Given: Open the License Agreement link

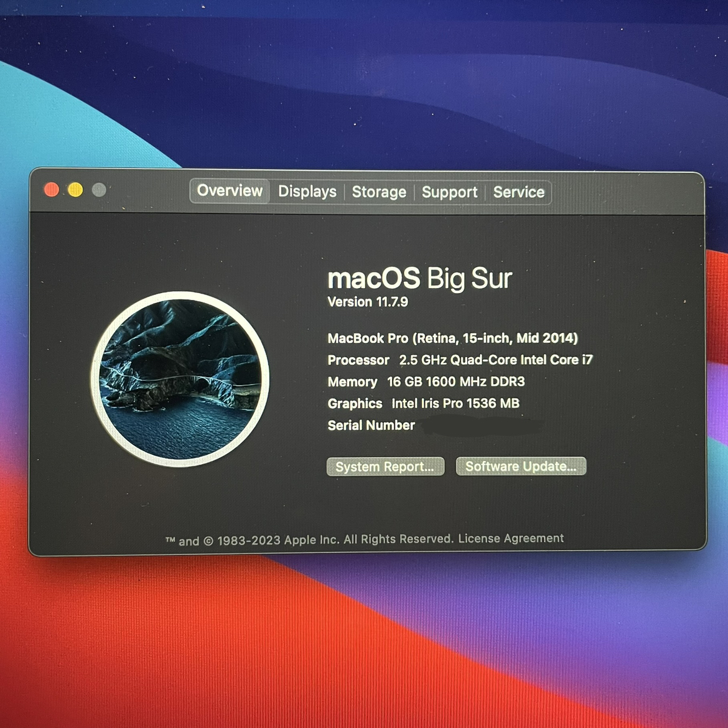Looking at the screenshot, I should pos(511,538).
